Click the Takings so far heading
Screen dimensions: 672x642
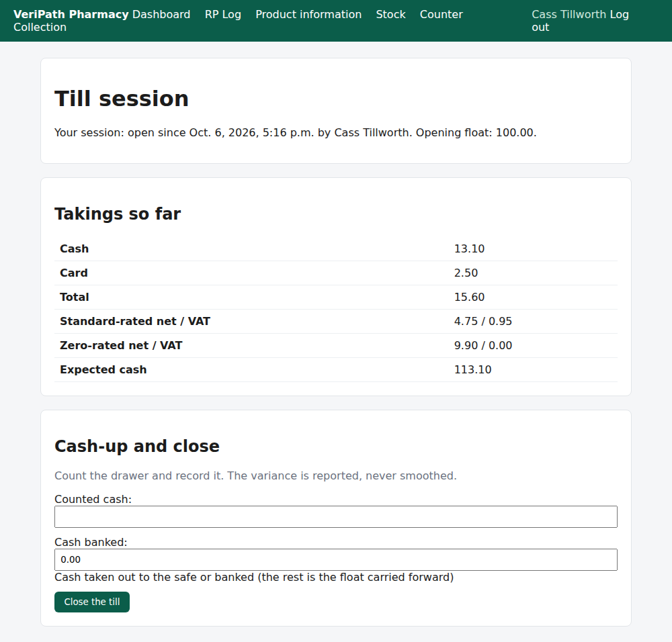coord(118,214)
